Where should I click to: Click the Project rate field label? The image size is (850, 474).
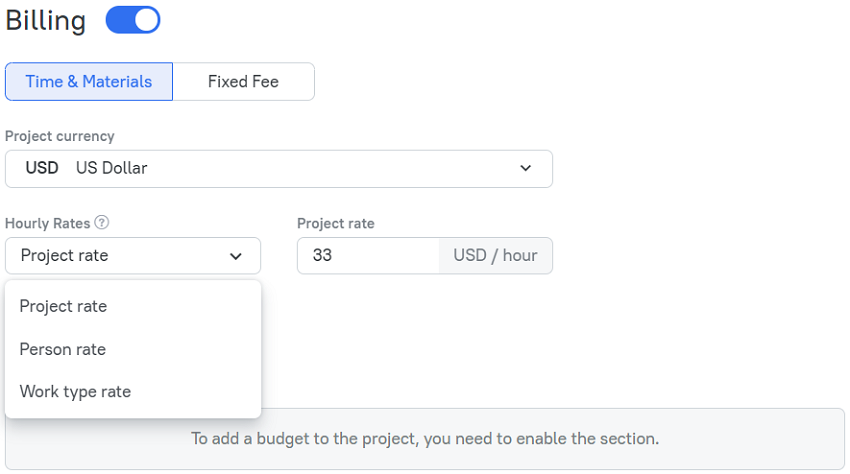(336, 223)
